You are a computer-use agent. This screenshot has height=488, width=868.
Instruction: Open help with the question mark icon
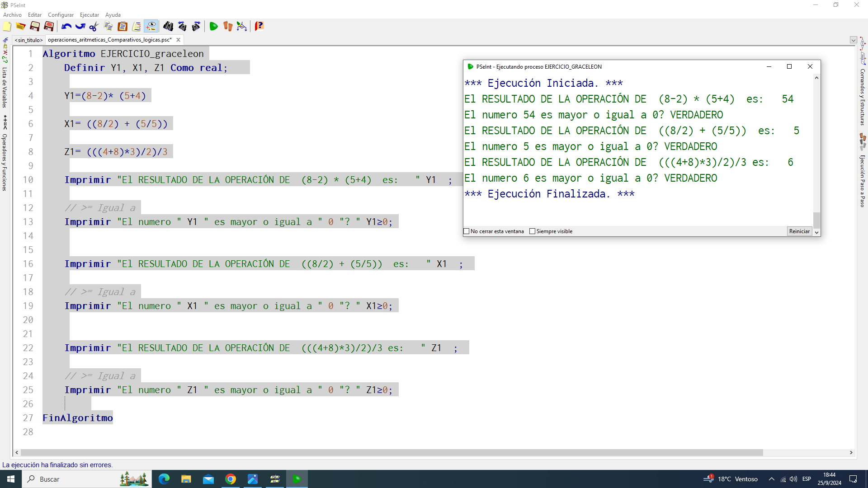pos(259,27)
